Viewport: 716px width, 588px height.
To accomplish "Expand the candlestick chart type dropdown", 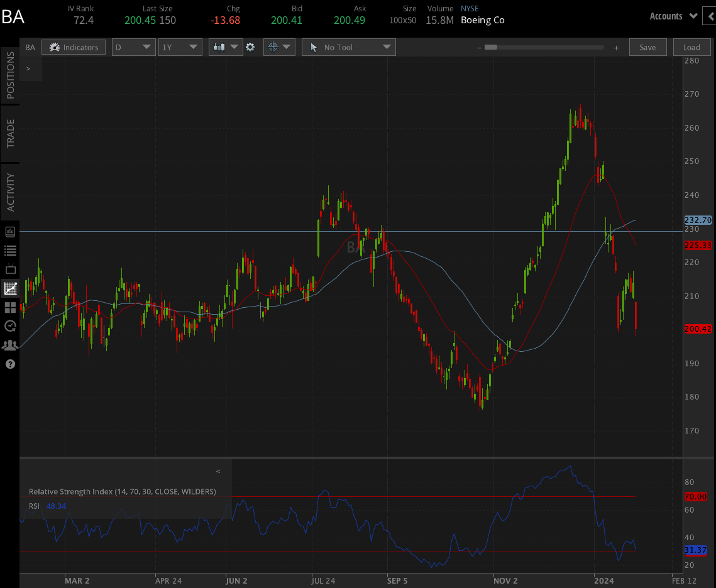I will pos(226,47).
